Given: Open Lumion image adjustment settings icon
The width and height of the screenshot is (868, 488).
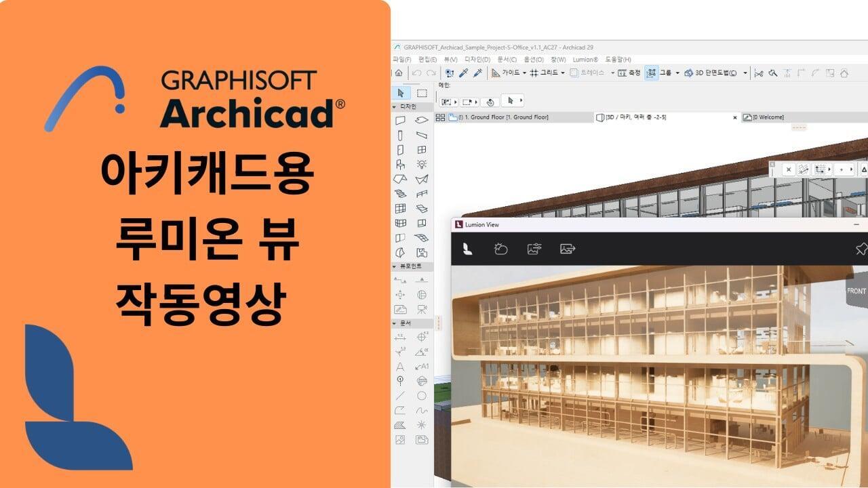Looking at the screenshot, I should 534,249.
